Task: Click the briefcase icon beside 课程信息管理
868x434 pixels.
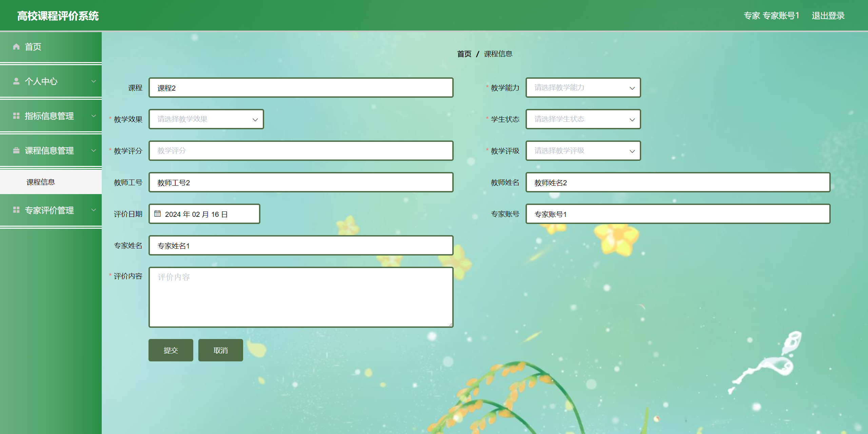Action: pos(16,150)
